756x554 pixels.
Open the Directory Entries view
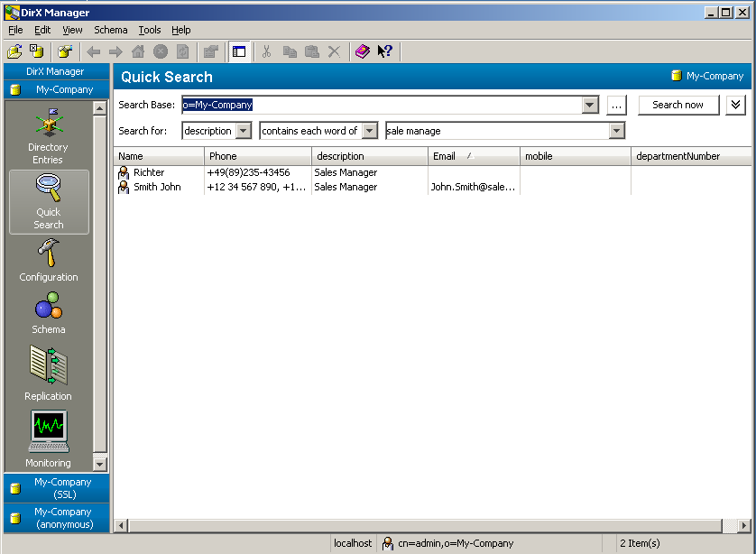tap(48, 135)
